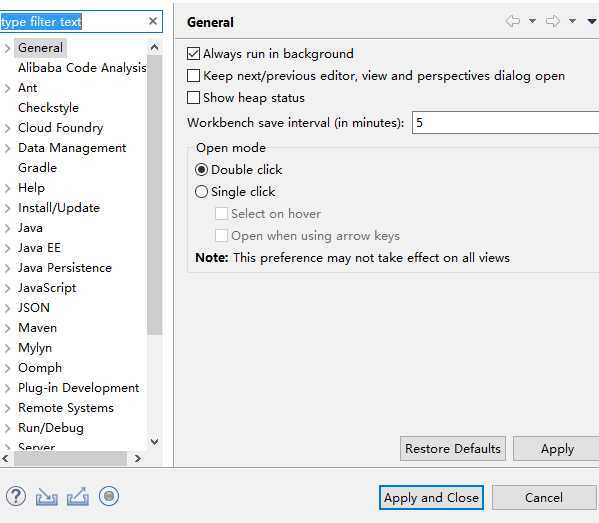Select Oomph preferences entry
Image resolution: width=599 pixels, height=523 pixels.
(x=40, y=368)
